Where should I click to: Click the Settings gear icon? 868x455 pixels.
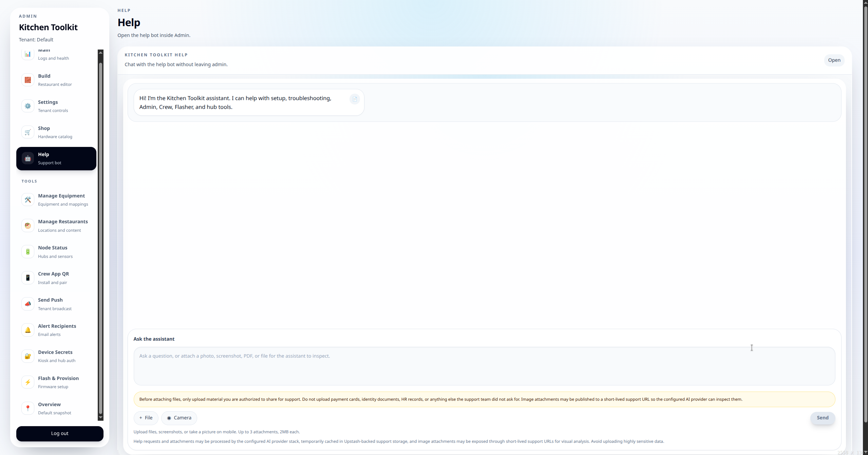[x=28, y=106]
